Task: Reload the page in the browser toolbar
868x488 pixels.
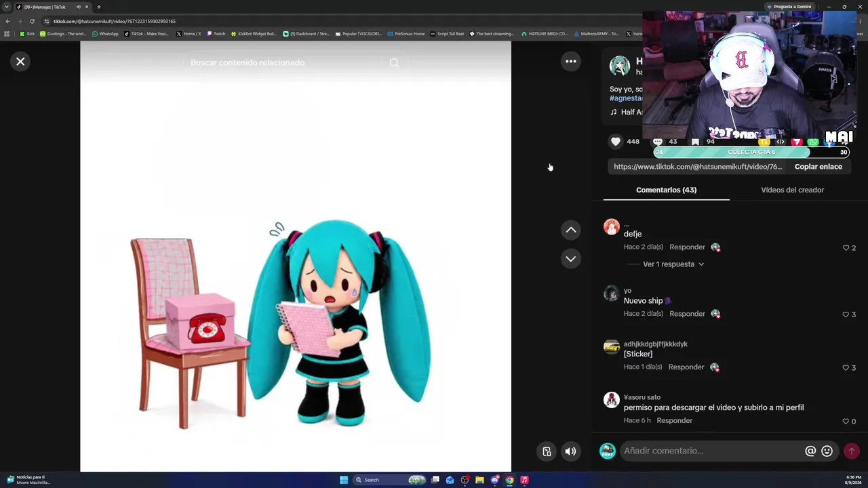Action: (x=32, y=21)
